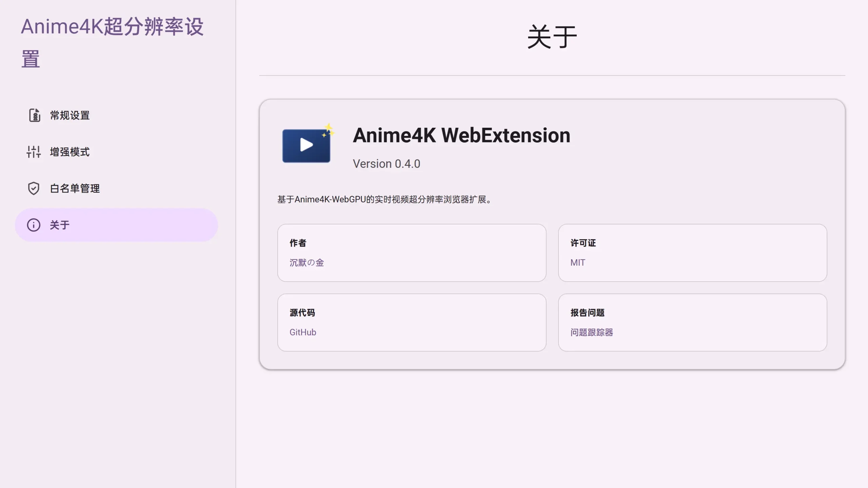Open the 沉默の金 author link
Image resolution: width=868 pixels, height=488 pixels.
coord(307,263)
